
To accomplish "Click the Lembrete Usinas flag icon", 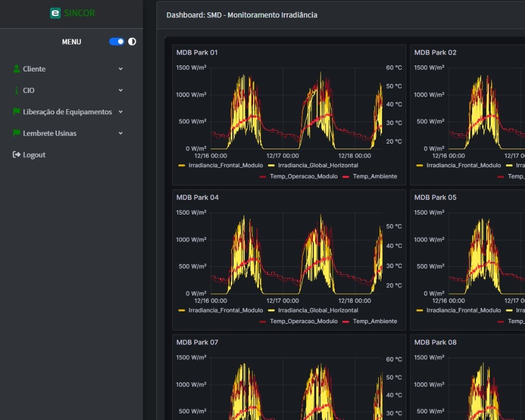I will pos(16,133).
